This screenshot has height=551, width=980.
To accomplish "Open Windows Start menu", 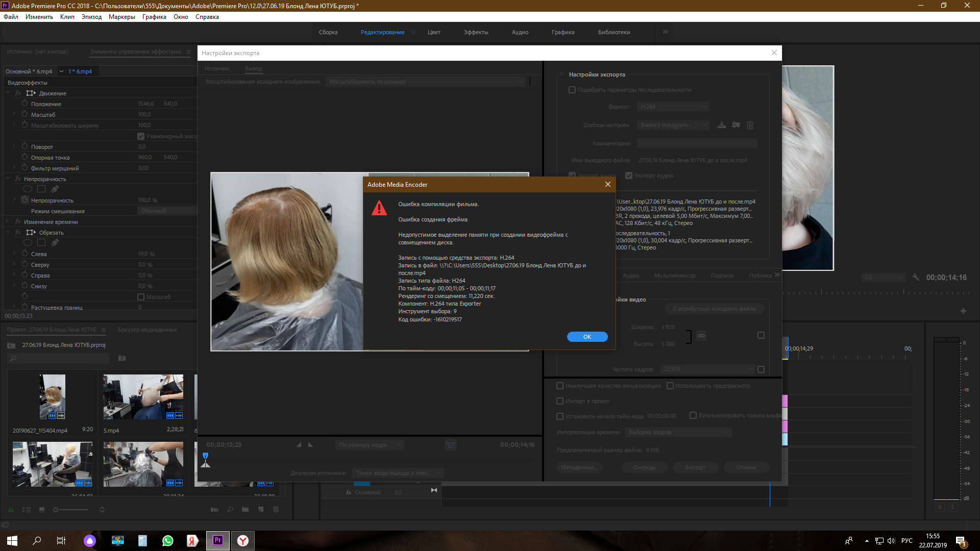I will (x=12, y=541).
